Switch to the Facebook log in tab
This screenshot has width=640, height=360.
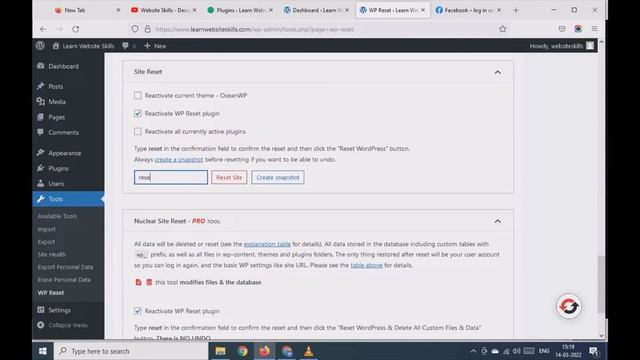468,10
